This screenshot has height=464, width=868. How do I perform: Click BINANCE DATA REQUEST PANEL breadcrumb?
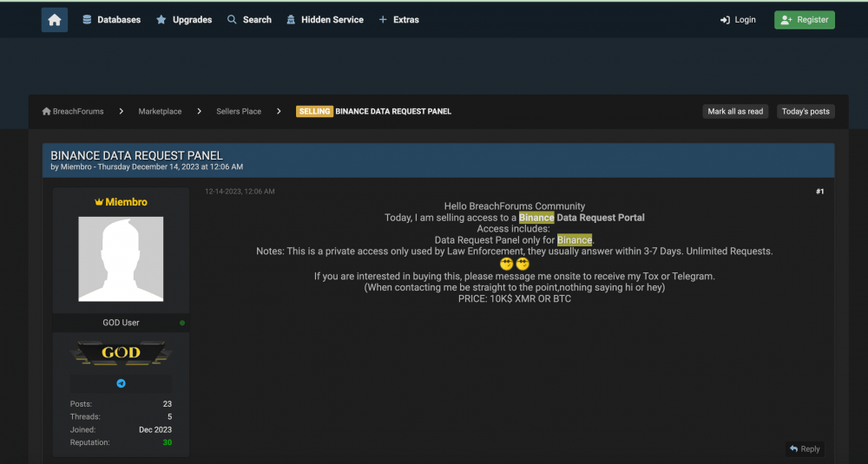(393, 111)
